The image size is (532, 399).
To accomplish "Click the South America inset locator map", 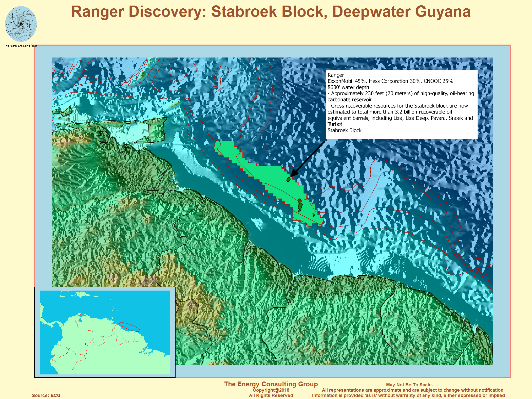I will point(105,332).
